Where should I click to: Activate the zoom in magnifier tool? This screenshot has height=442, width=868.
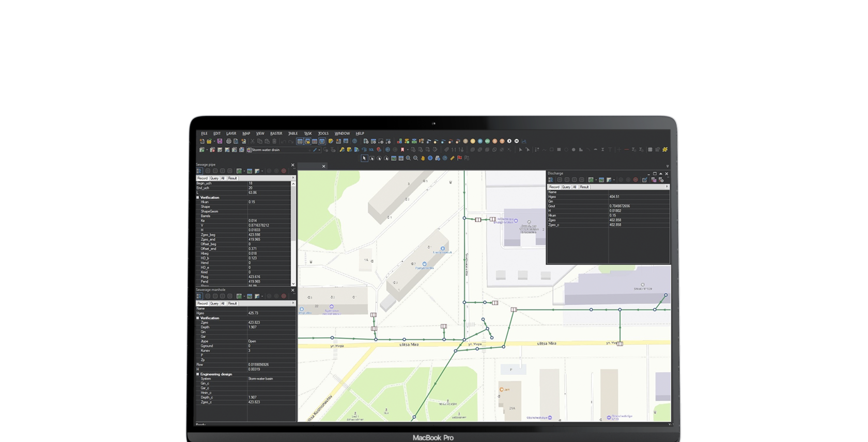[408, 158]
